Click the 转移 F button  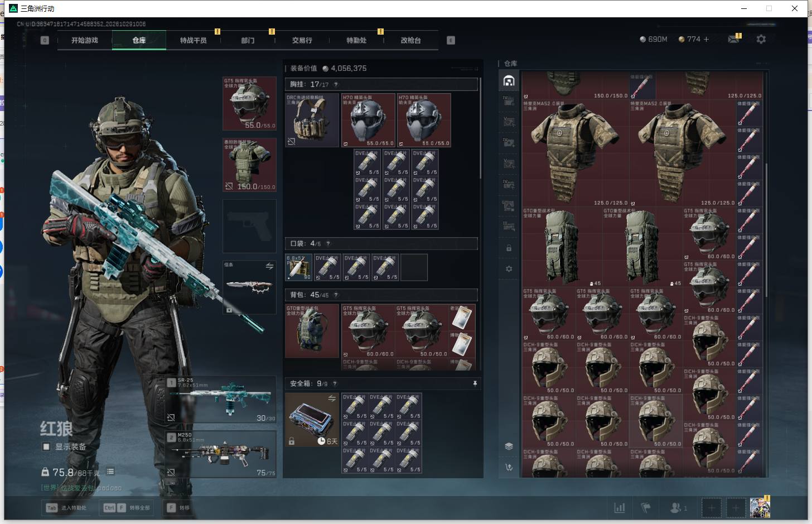[x=178, y=508]
